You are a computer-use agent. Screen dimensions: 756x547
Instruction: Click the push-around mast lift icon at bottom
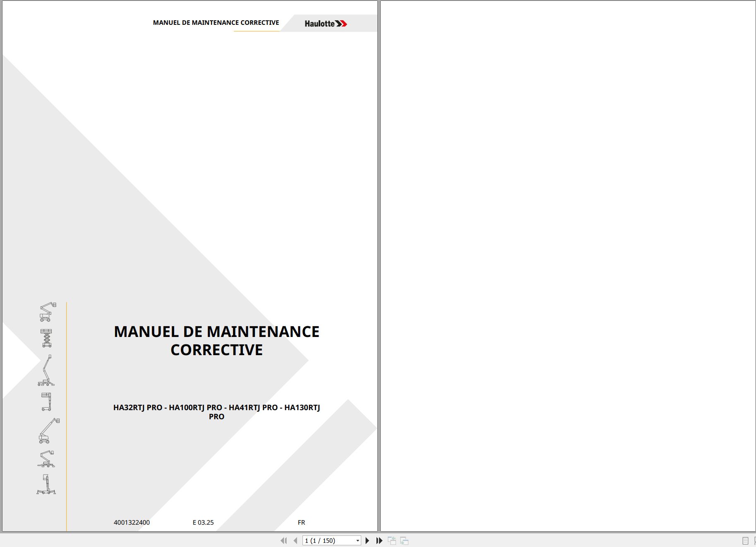pos(46,484)
